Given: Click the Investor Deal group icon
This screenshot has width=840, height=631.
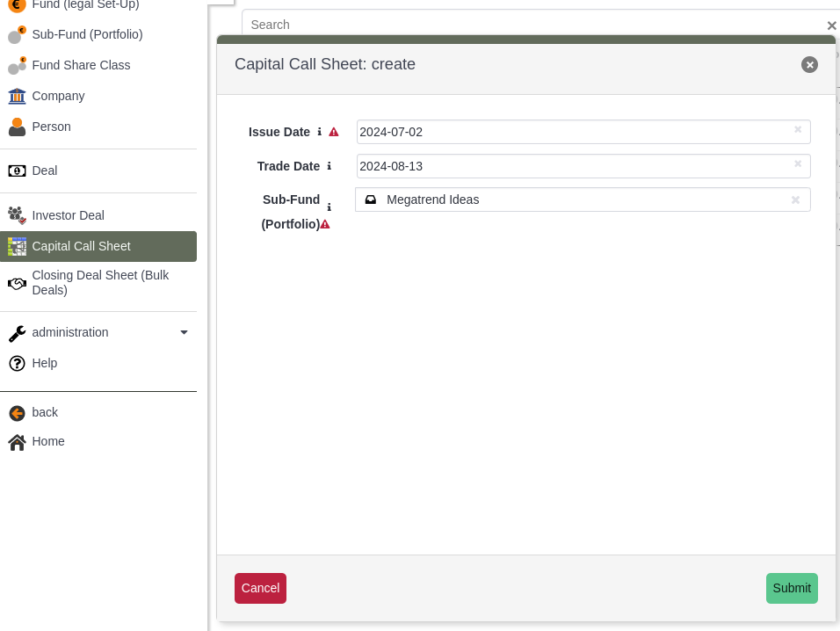Looking at the screenshot, I should tap(17, 215).
